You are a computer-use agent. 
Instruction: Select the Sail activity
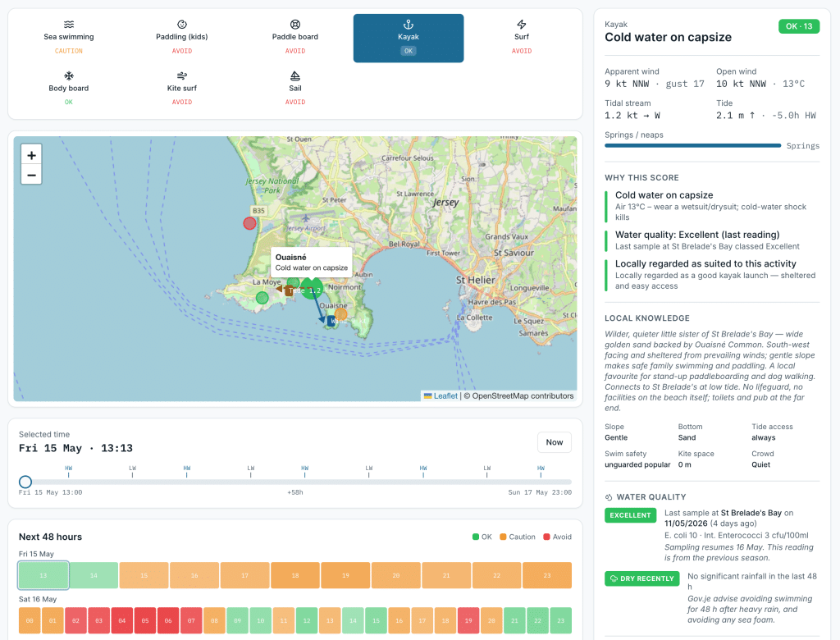pos(295,89)
